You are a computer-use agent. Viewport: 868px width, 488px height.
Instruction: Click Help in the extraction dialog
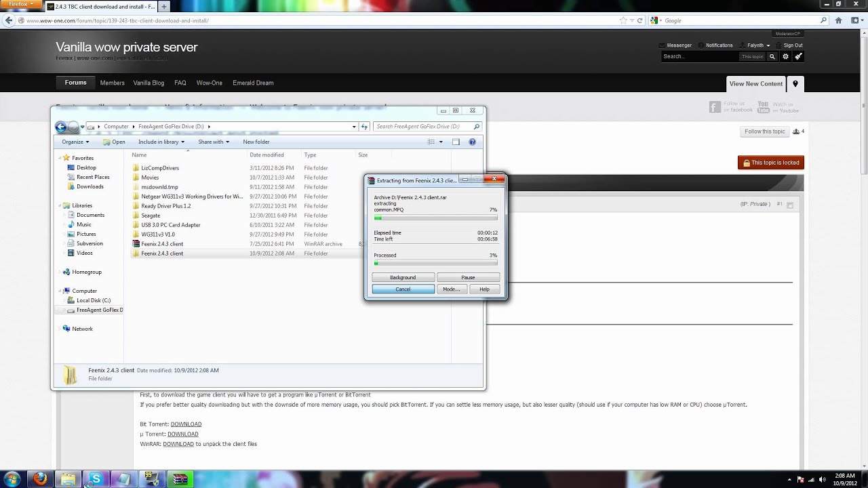click(484, 289)
